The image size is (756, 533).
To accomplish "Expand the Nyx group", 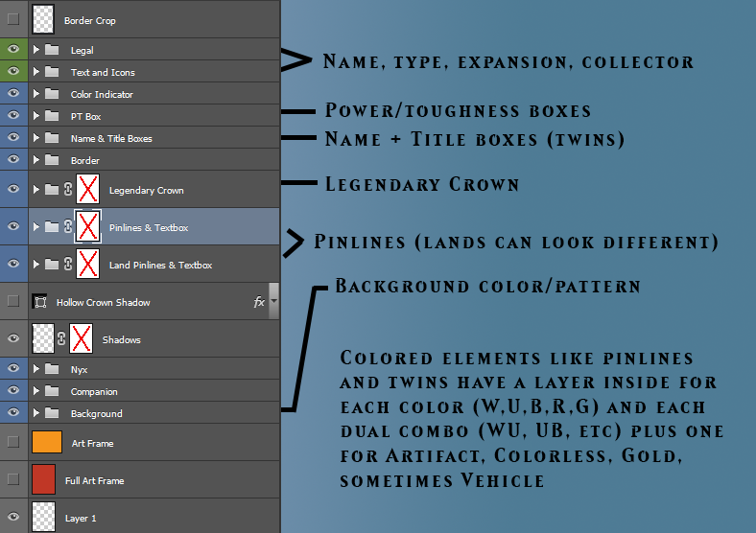I will point(36,369).
